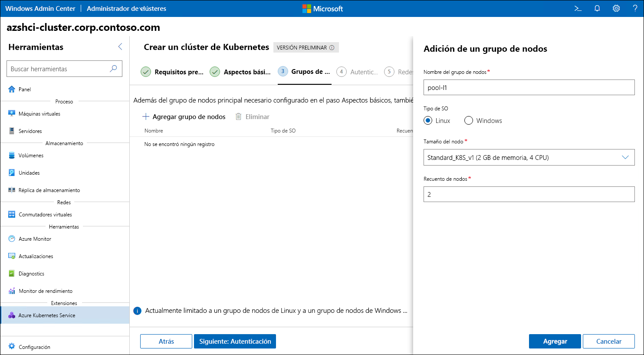
Task: Open the Administrador de clústeres menu
Action: (126, 8)
